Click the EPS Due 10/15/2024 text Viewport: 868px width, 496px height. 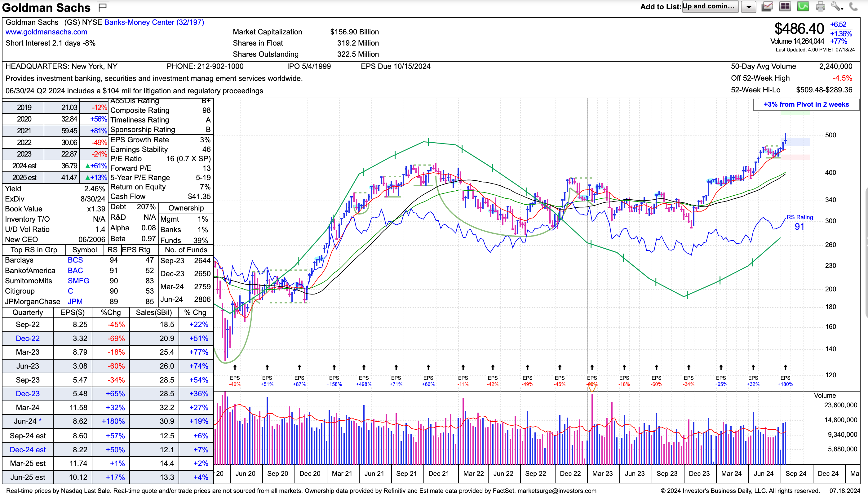point(396,66)
